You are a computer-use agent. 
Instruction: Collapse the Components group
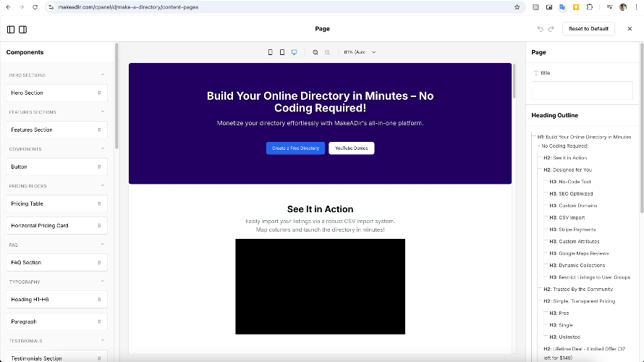click(x=103, y=148)
